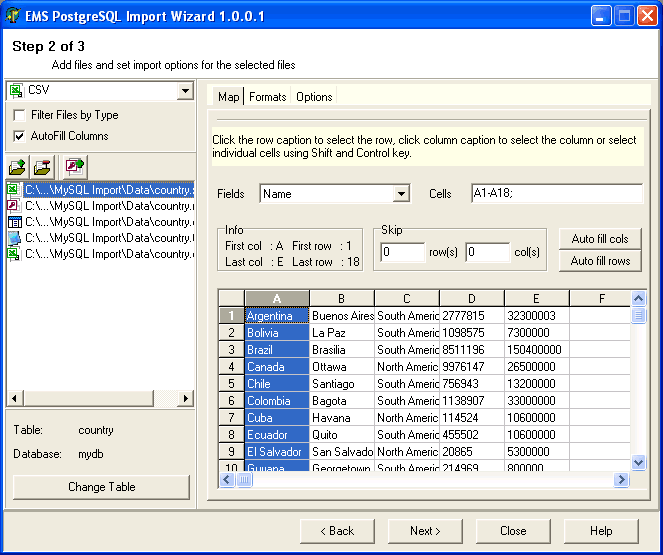Select the country file with table-grid icon
This screenshot has height=555, width=663.
click(101, 222)
